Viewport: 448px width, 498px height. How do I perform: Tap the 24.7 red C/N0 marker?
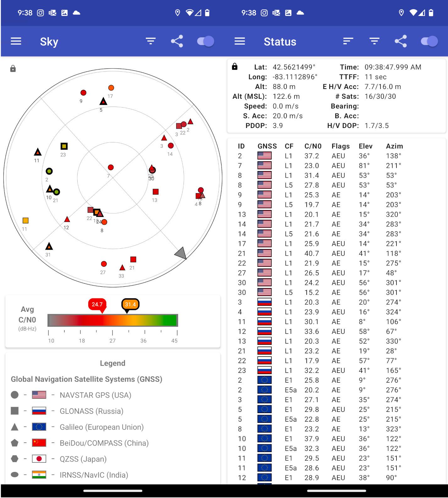click(97, 304)
